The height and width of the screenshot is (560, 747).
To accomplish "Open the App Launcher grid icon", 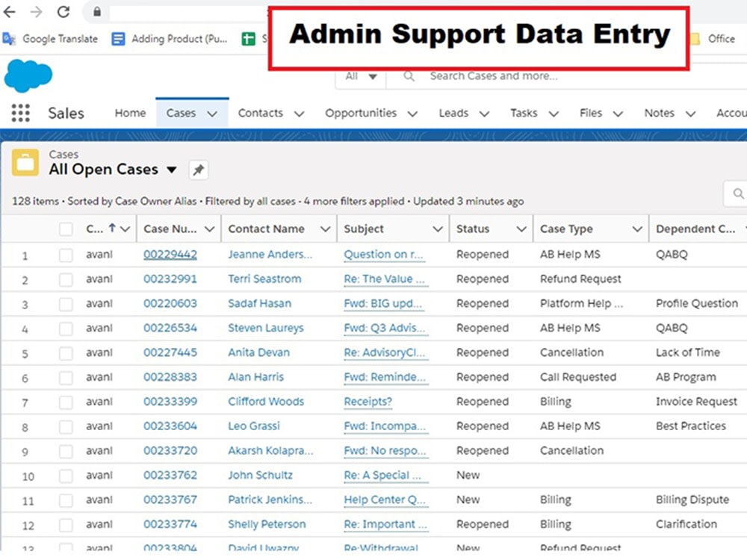I will pos(20,113).
